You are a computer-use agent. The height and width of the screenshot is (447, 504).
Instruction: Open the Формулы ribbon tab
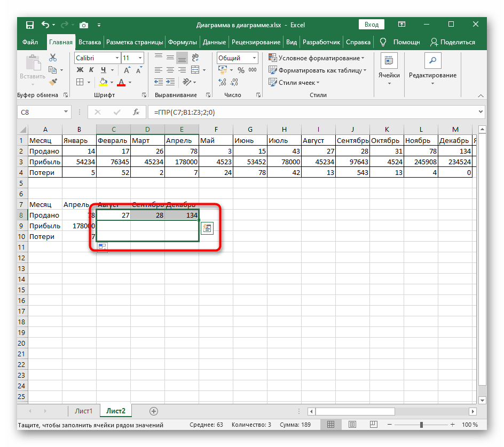point(182,42)
